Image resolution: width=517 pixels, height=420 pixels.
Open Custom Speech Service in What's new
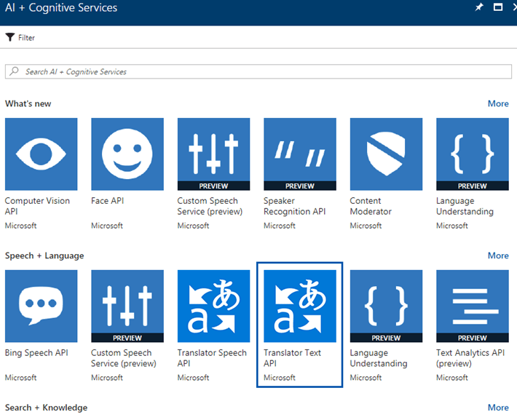click(x=213, y=154)
